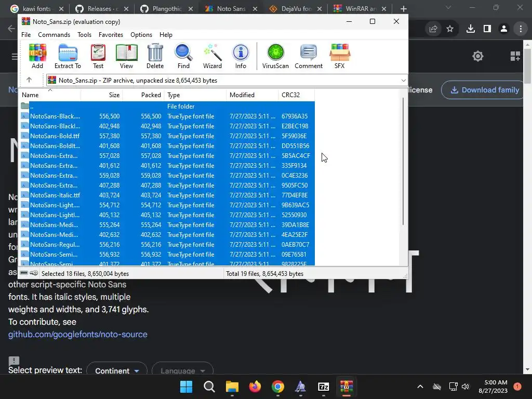Click the parent folder '..' row
The image size is (532, 399).
168,106
